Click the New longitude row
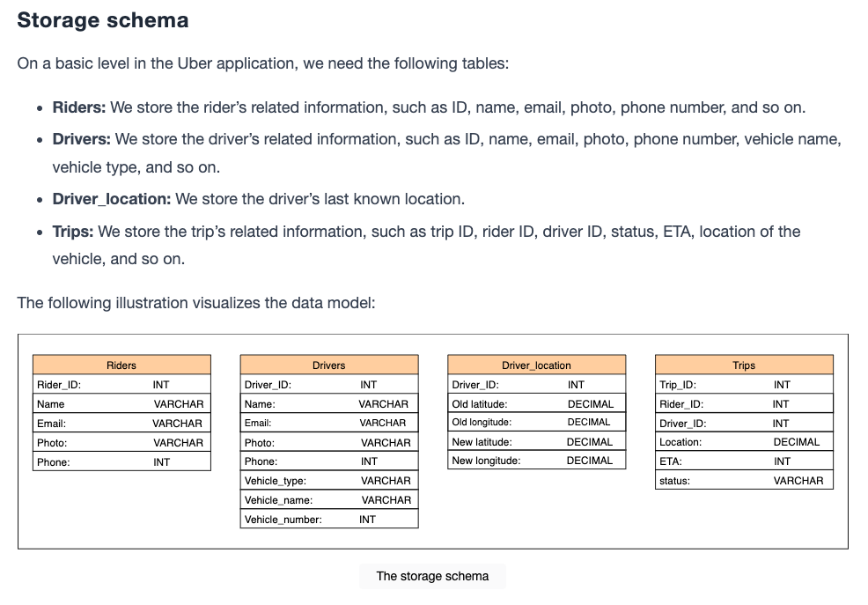This screenshot has width=868, height=605. pyautogui.click(x=536, y=460)
